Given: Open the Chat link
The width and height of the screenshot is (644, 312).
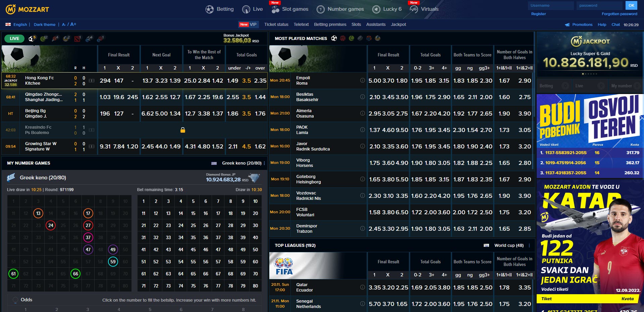Looking at the screenshot, I should [615, 25].
